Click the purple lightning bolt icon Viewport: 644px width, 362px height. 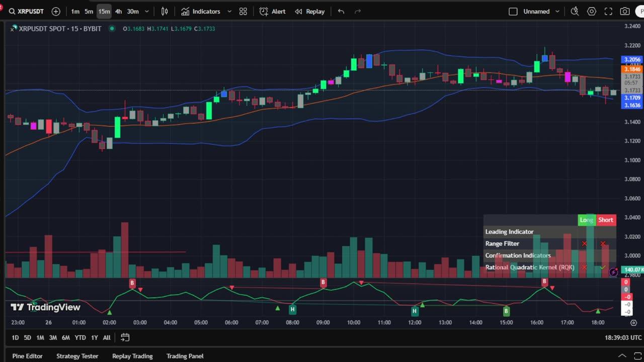pyautogui.click(x=613, y=272)
